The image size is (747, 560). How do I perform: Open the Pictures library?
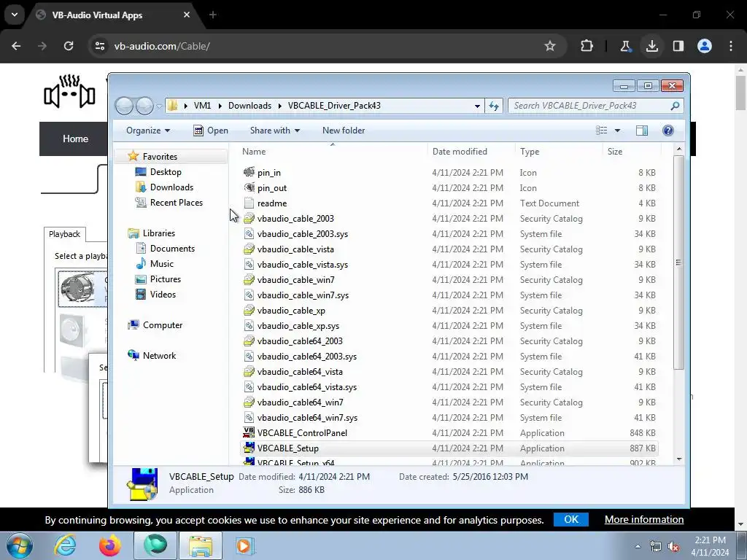point(166,279)
